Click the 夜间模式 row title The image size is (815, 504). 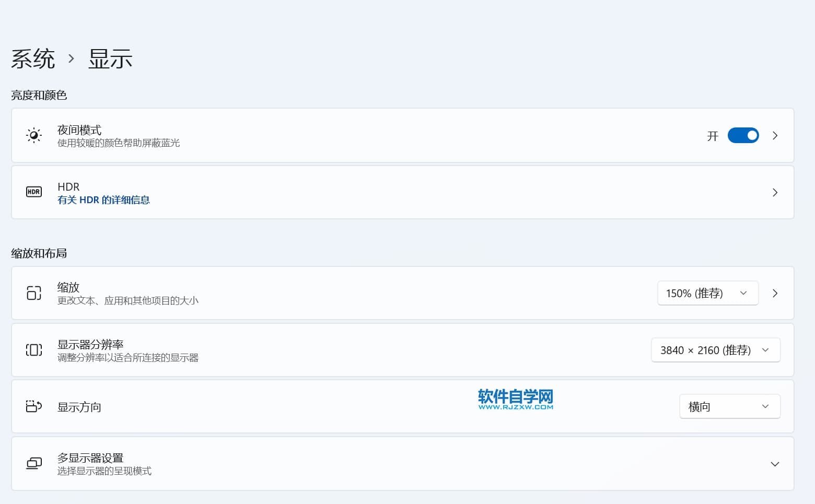point(79,130)
